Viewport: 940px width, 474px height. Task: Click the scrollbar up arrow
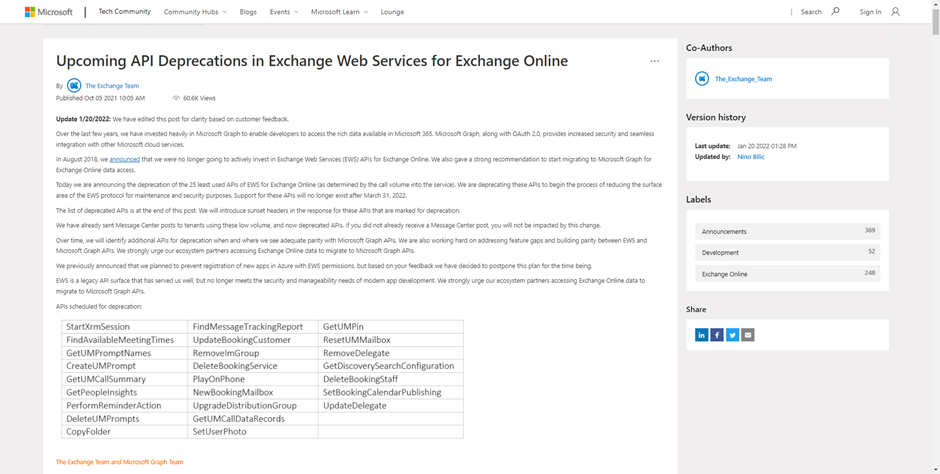click(935, 4)
